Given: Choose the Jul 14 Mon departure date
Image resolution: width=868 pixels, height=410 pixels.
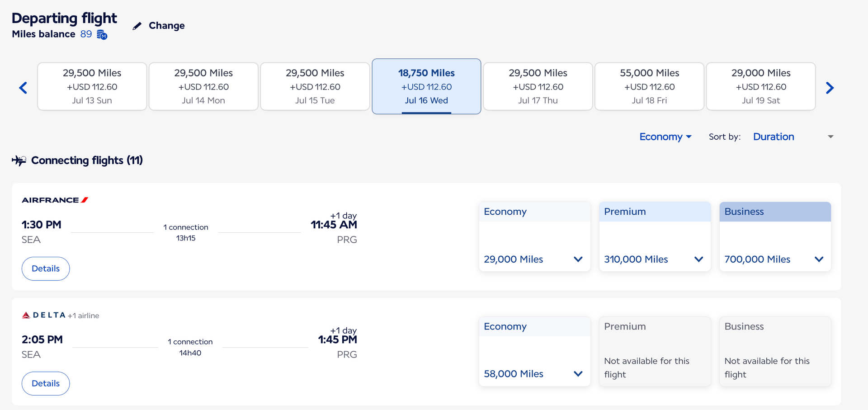Looking at the screenshot, I should coord(203,86).
